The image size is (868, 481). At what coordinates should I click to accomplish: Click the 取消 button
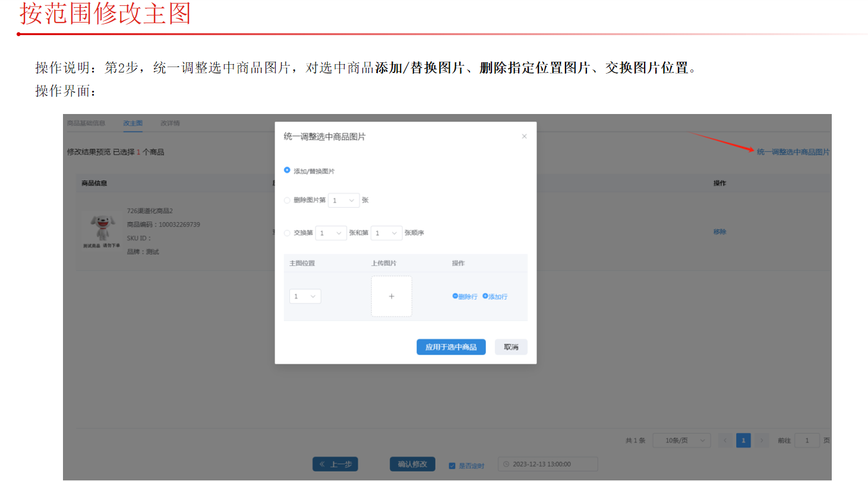click(511, 347)
